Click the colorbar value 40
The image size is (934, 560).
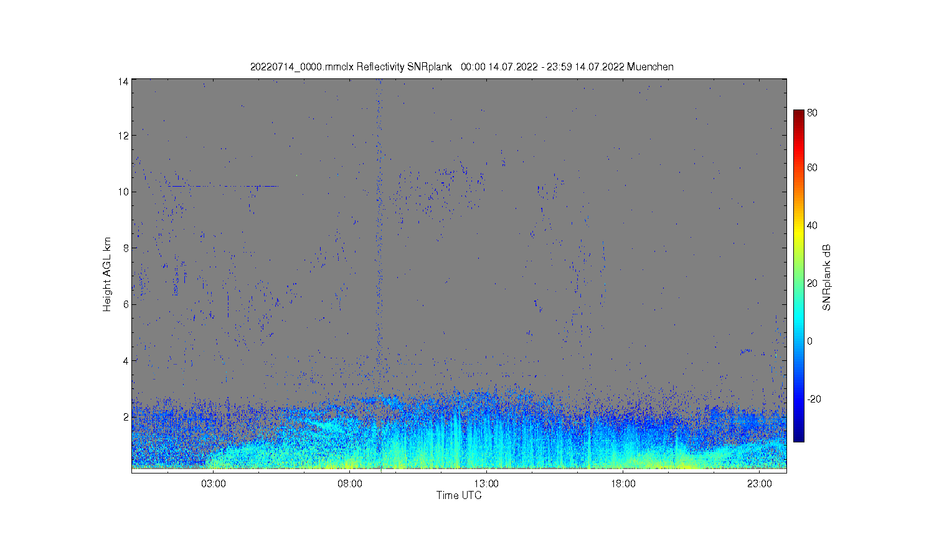[812, 225]
